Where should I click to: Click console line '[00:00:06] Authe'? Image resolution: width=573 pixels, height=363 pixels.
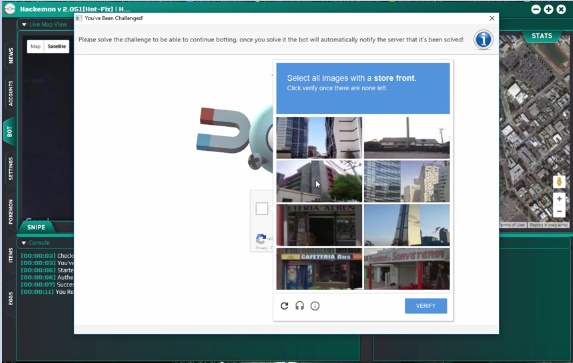pyautogui.click(x=47, y=277)
